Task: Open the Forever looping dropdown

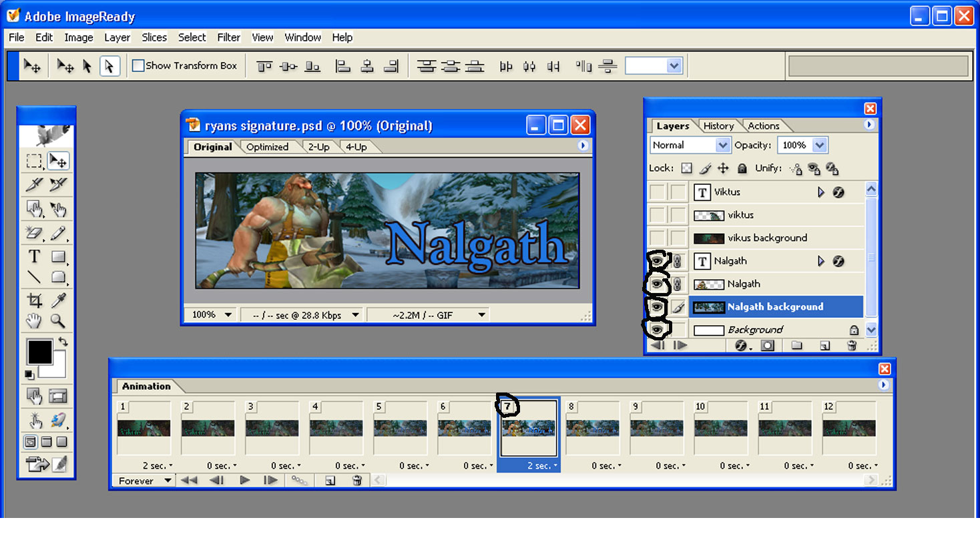Action: click(145, 481)
